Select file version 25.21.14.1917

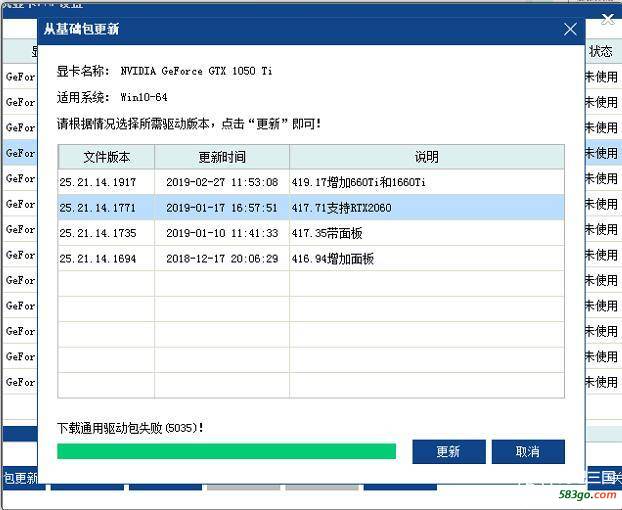point(98,182)
